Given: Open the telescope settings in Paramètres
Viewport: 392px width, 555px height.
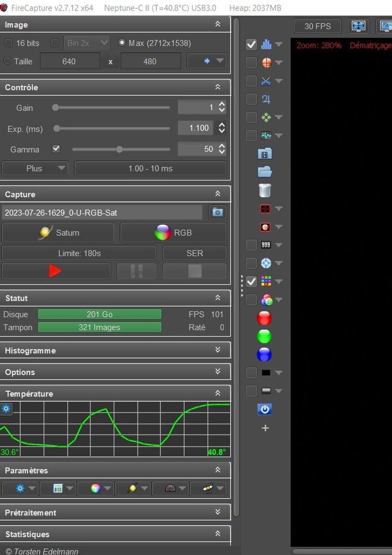Looking at the screenshot, I should coord(208,488).
